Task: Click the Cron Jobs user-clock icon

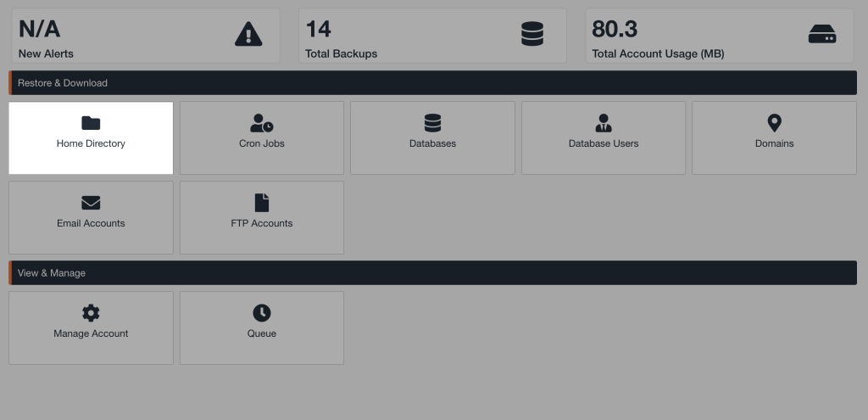Action: (261, 124)
